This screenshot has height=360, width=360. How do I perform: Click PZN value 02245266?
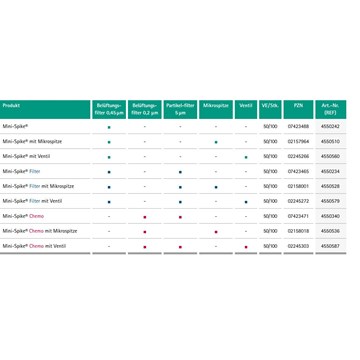[x=298, y=156]
